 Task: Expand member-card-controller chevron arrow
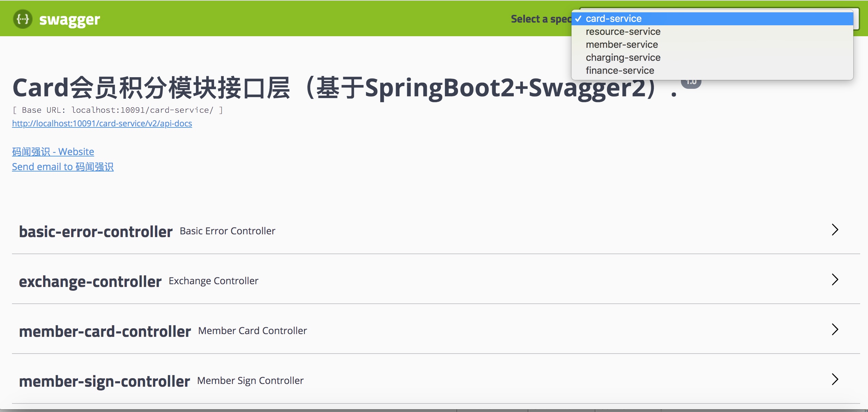tap(835, 329)
